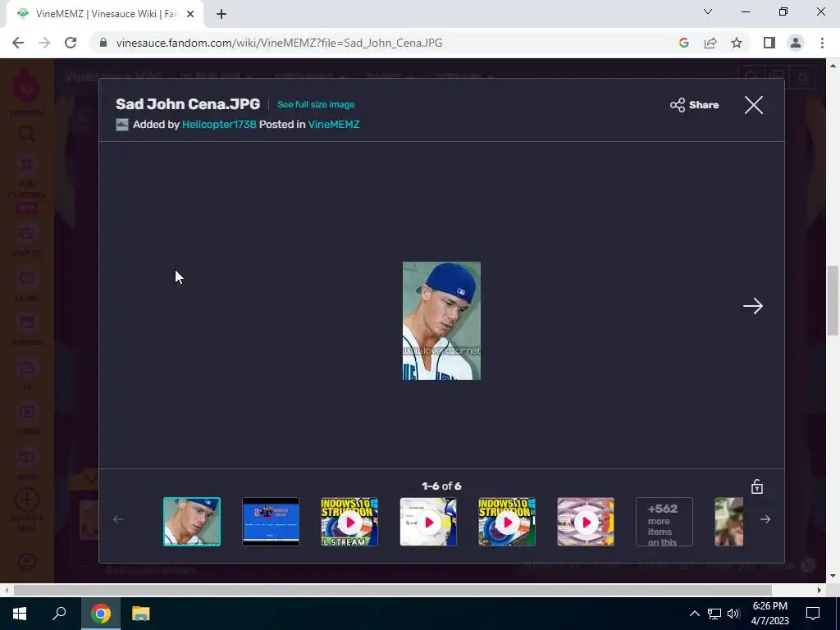Click the Share icon in lightbox header
Viewport: 840px width, 630px height.
(677, 105)
